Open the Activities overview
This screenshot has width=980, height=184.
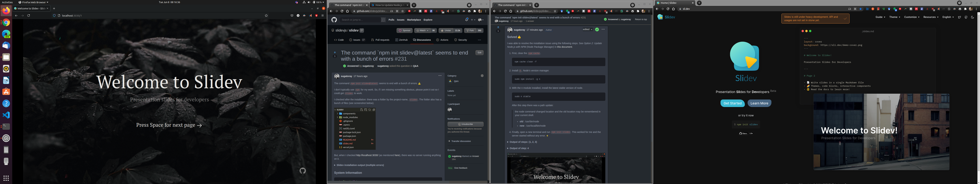[7, 2]
